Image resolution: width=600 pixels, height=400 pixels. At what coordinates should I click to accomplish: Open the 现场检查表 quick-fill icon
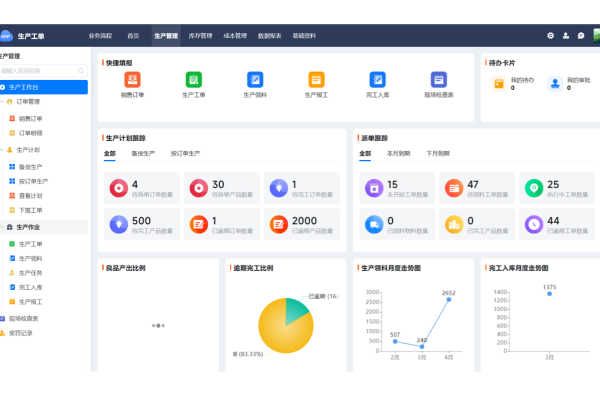(x=439, y=80)
